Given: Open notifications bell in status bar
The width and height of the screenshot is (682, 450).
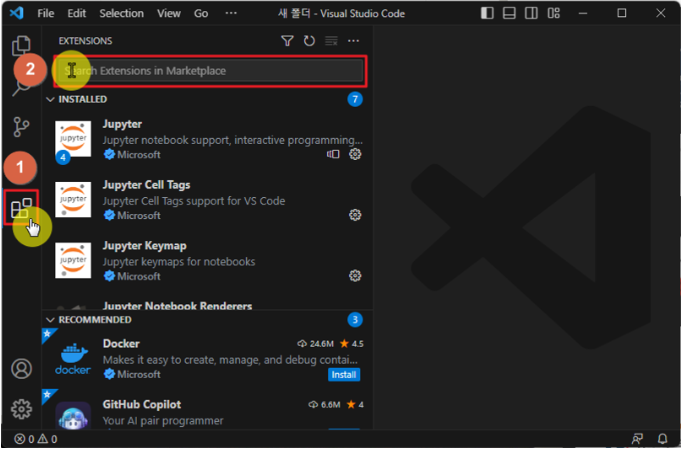Looking at the screenshot, I should tap(663, 440).
